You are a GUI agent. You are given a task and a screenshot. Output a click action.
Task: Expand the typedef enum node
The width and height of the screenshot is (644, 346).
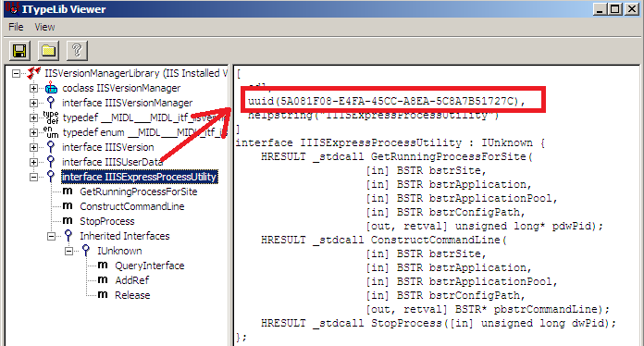coord(33,133)
